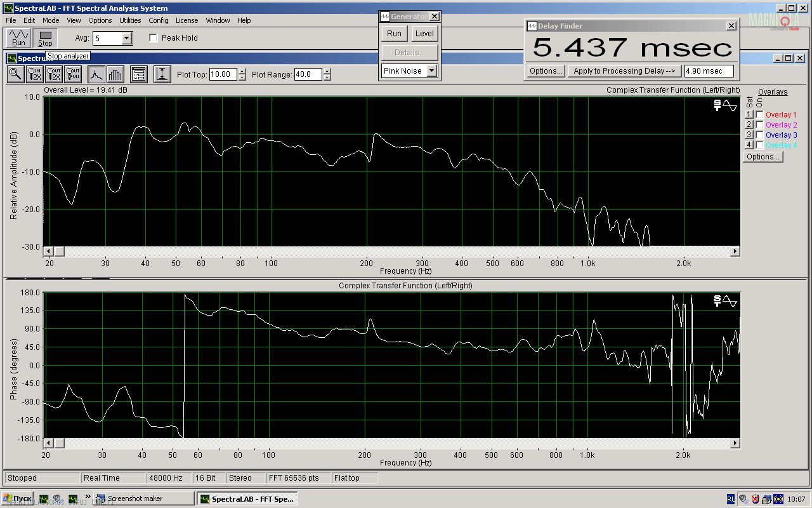Switch to Screenshot maker in taskbar
The image size is (812, 508).
[145, 498]
